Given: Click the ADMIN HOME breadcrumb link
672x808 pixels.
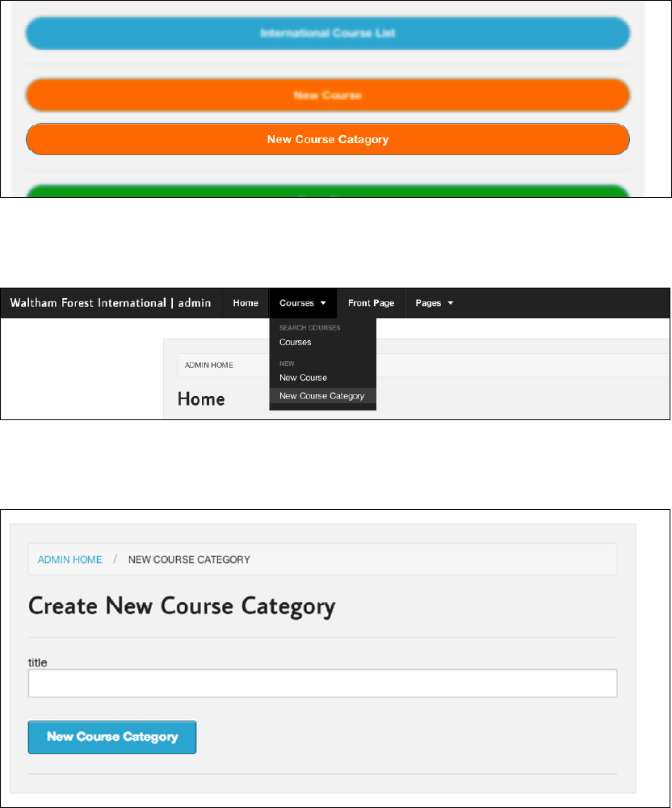Looking at the screenshot, I should (x=70, y=560).
